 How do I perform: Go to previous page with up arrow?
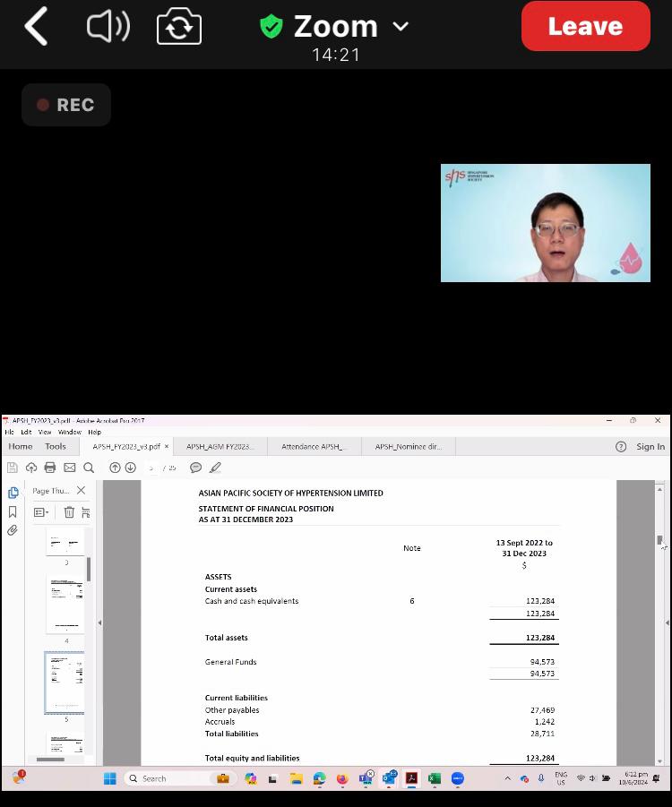[115, 468]
